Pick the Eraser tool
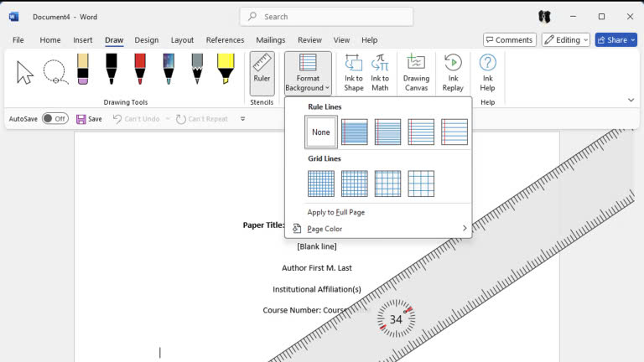Viewport: 644px width, 362px height. tap(83, 70)
